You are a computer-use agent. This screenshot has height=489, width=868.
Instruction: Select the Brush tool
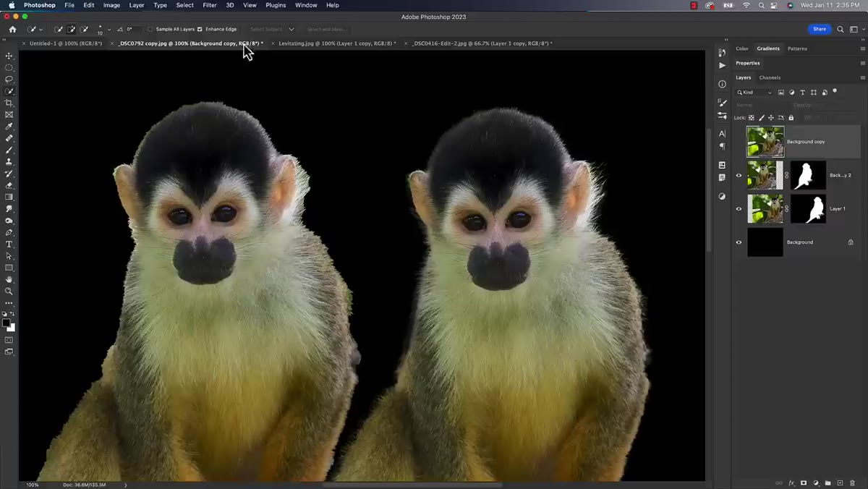coord(9,150)
